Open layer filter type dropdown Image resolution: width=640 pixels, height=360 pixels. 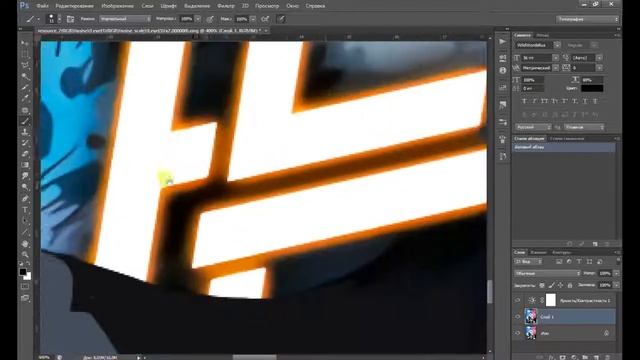click(528, 261)
